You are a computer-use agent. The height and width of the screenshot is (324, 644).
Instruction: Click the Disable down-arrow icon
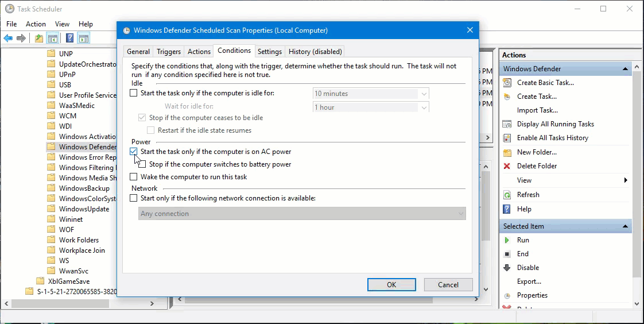(507, 268)
